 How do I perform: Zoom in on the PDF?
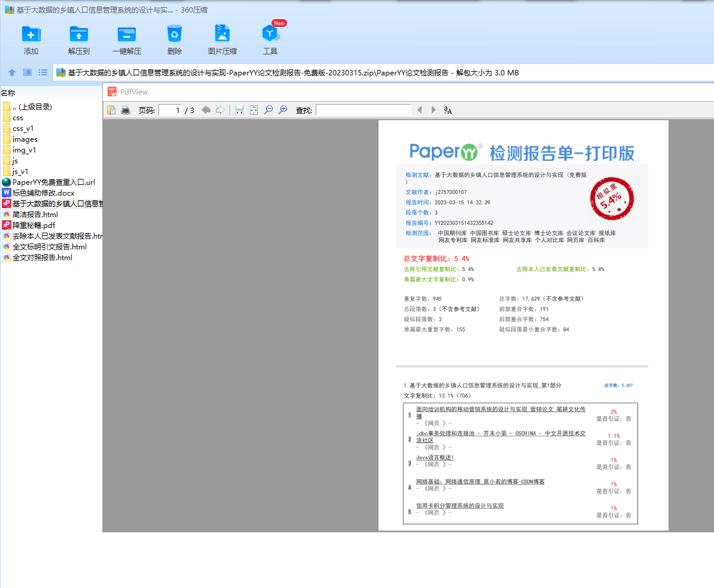283,110
